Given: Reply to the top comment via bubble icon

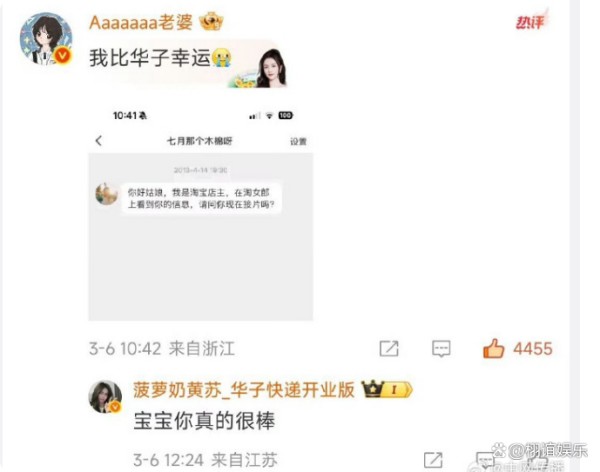Looking at the screenshot, I should pos(441,349).
